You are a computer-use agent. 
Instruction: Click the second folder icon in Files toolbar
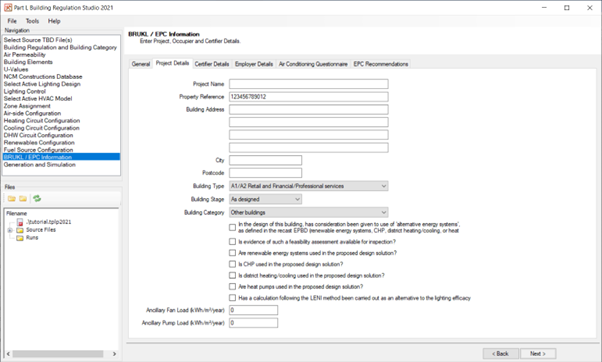point(23,198)
